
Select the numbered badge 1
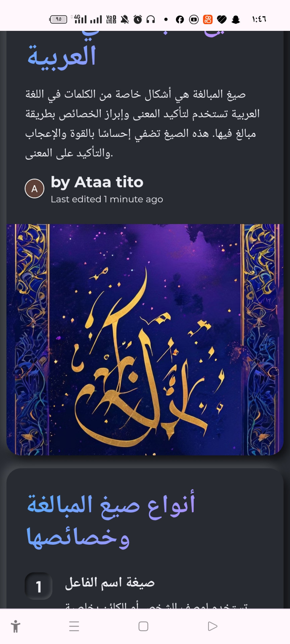[39, 586]
